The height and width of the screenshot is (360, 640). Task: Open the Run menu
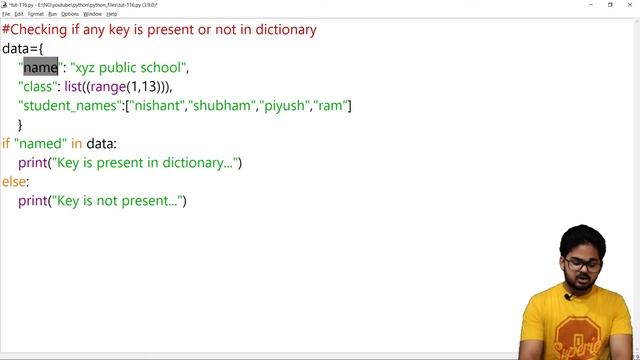[52, 14]
